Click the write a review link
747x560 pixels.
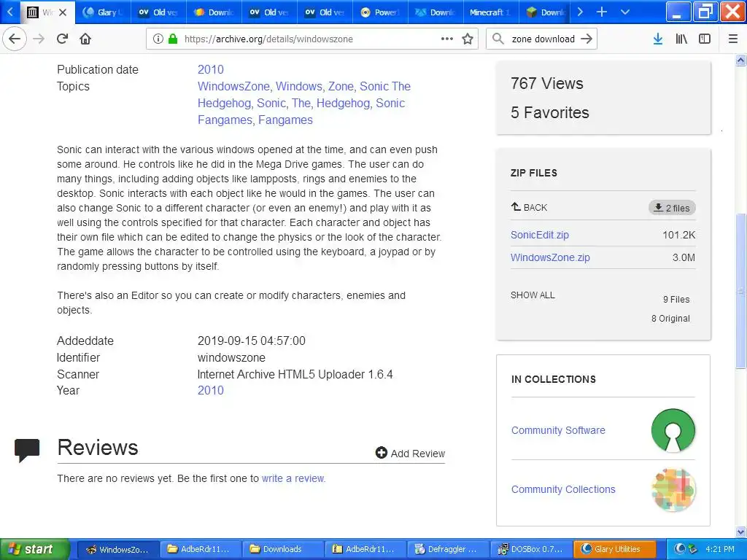pyautogui.click(x=293, y=478)
